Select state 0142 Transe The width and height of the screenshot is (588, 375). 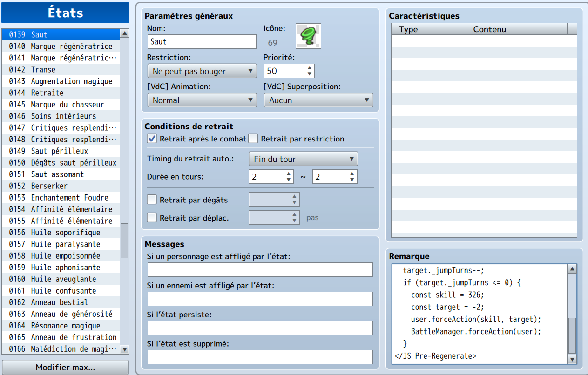click(61, 69)
